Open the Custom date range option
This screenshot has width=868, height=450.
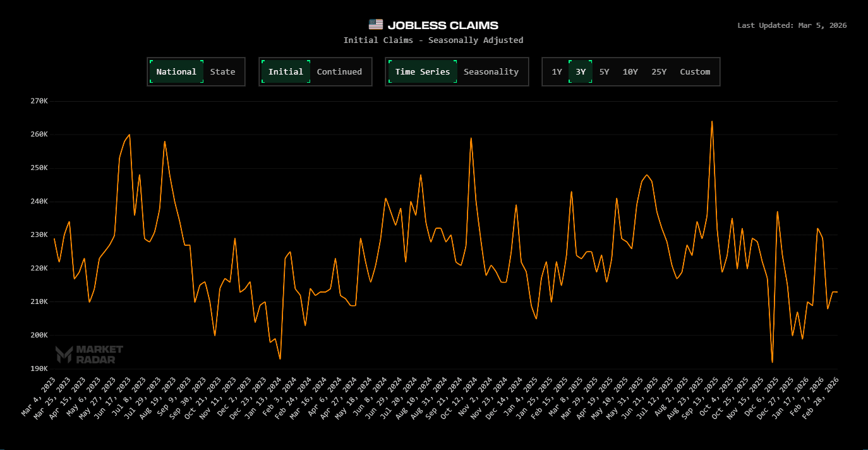coord(695,71)
